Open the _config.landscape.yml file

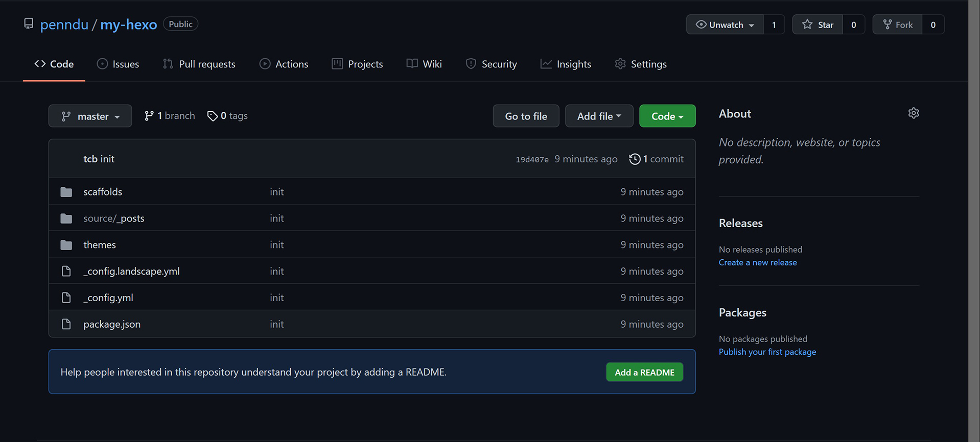pyautogui.click(x=131, y=271)
